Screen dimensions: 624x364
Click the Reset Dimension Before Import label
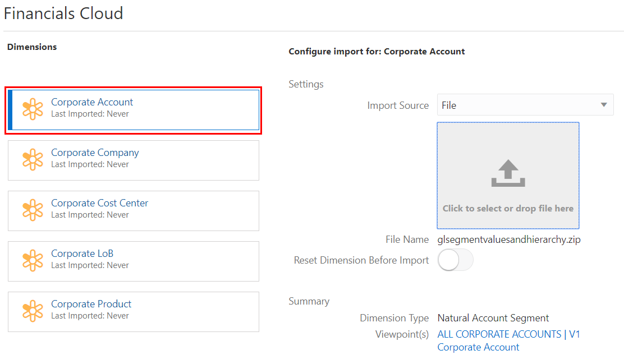coord(361,260)
